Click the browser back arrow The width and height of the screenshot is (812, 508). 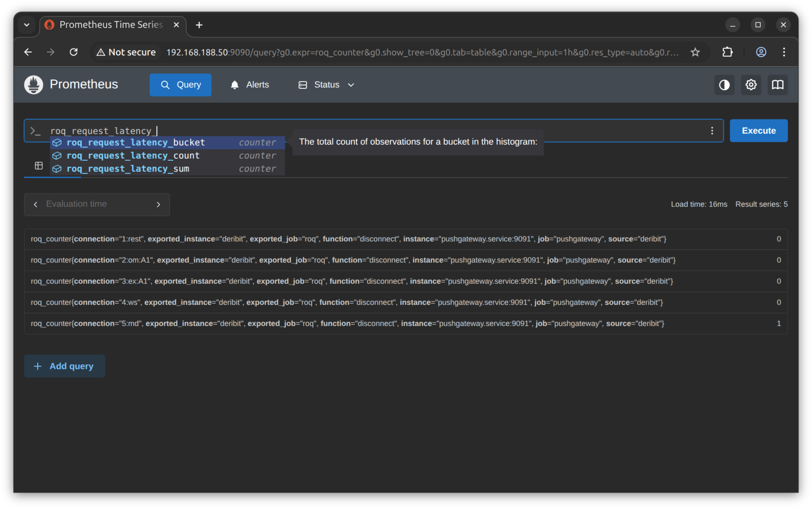coord(28,52)
